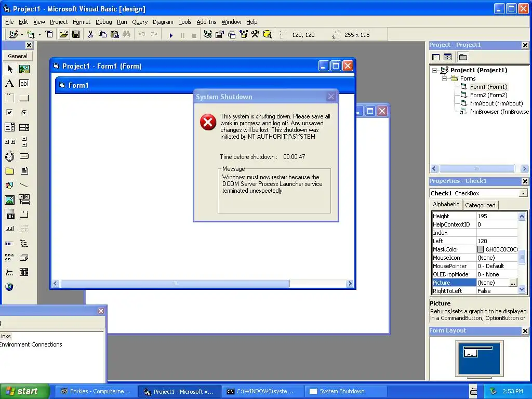Open the File menu
Screen dimensions: 532x399
pyautogui.click(x=9, y=22)
